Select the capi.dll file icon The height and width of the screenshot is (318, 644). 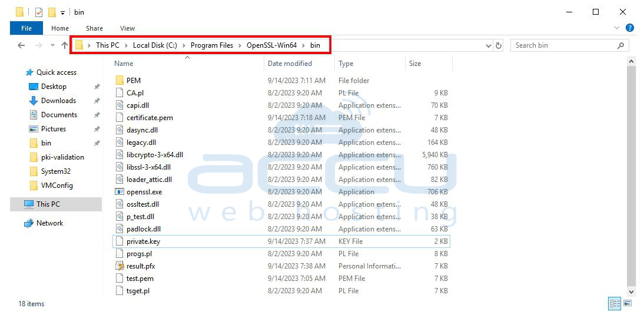click(119, 105)
